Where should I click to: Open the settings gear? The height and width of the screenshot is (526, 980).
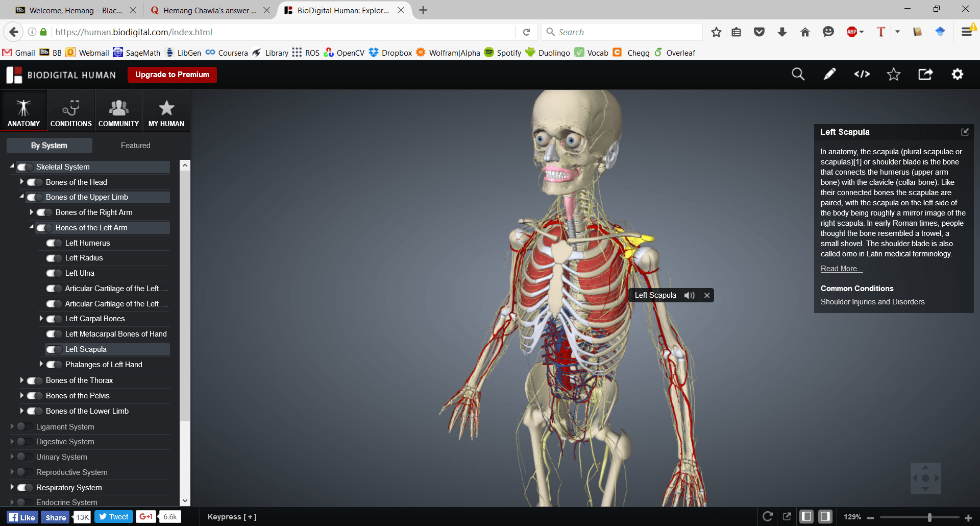point(958,74)
